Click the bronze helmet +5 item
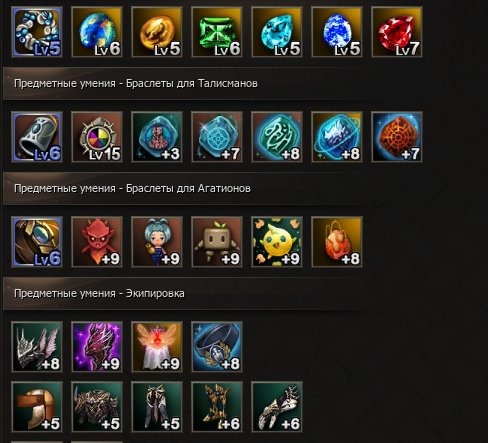This screenshot has height=443, width=488. pyautogui.click(x=37, y=407)
